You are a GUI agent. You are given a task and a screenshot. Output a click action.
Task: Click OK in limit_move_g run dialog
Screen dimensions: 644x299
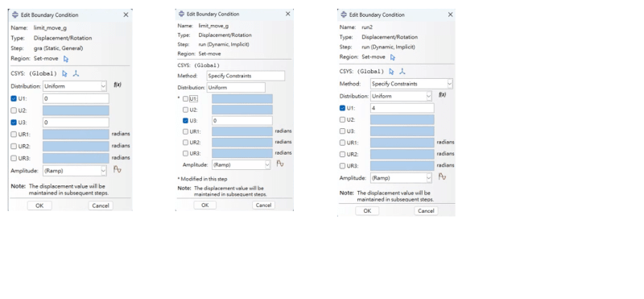coord(205,206)
